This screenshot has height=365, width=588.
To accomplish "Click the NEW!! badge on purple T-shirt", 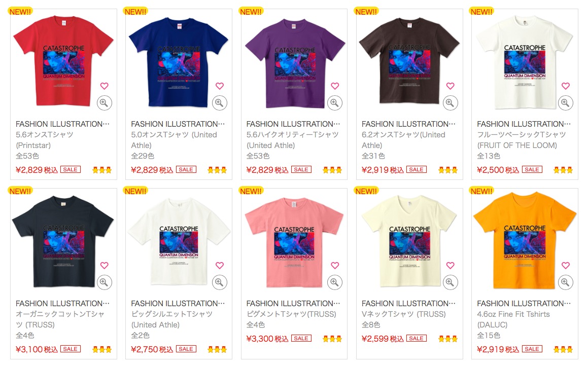I will (x=251, y=12).
